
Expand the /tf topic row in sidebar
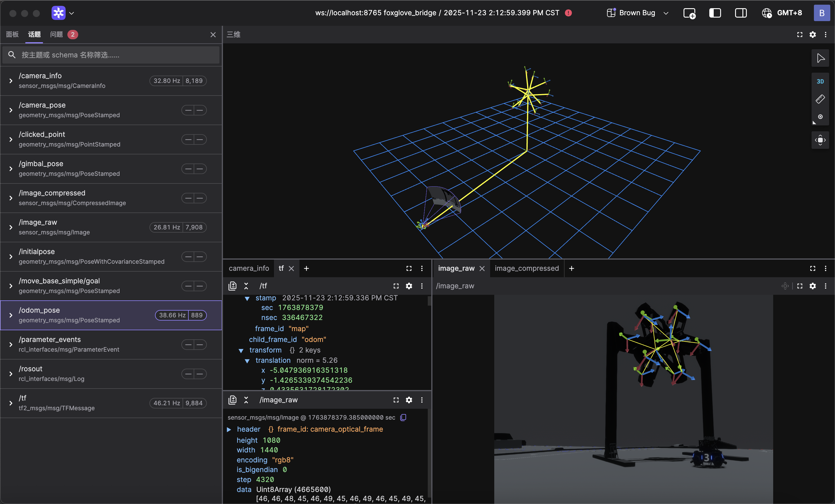click(11, 403)
